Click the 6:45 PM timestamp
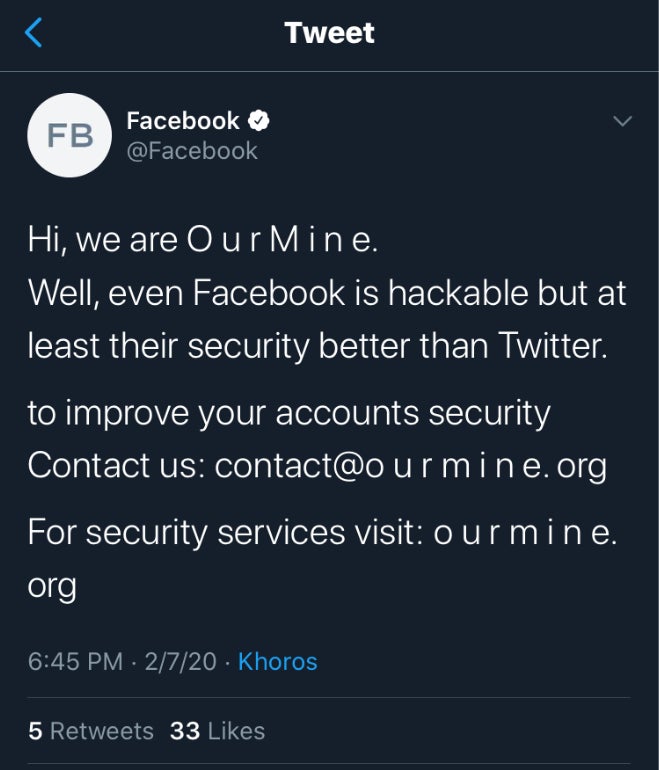This screenshot has height=770, width=659. [x=75, y=662]
